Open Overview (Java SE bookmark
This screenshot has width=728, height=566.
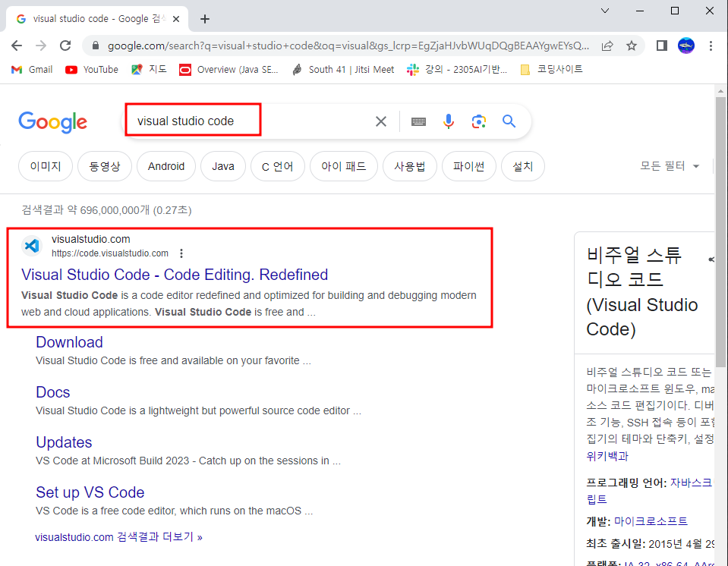point(229,70)
